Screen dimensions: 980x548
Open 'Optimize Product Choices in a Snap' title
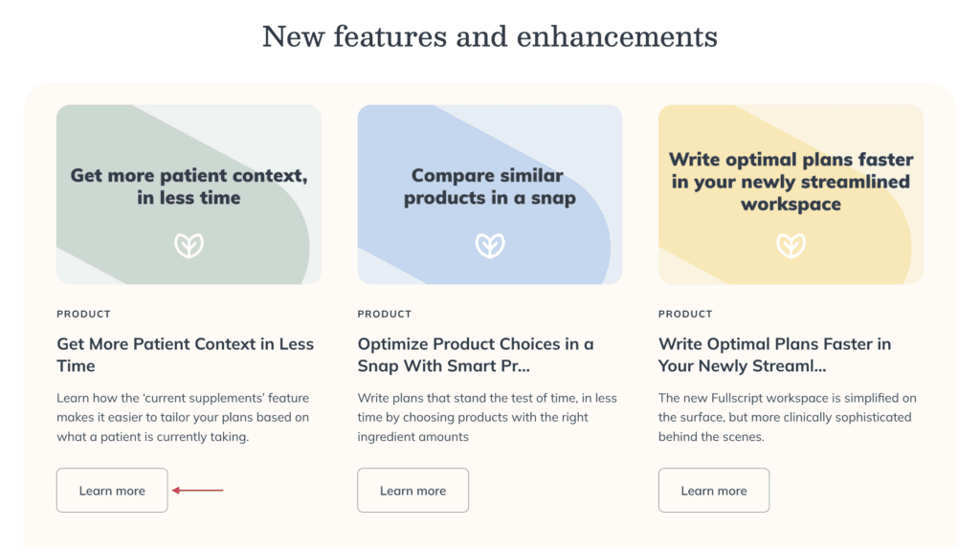(476, 354)
